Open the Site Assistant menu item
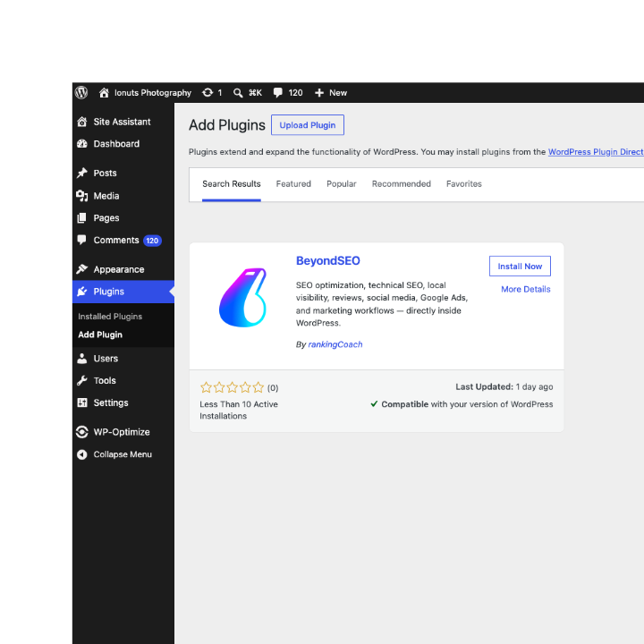This screenshot has height=644, width=644. coord(123,122)
